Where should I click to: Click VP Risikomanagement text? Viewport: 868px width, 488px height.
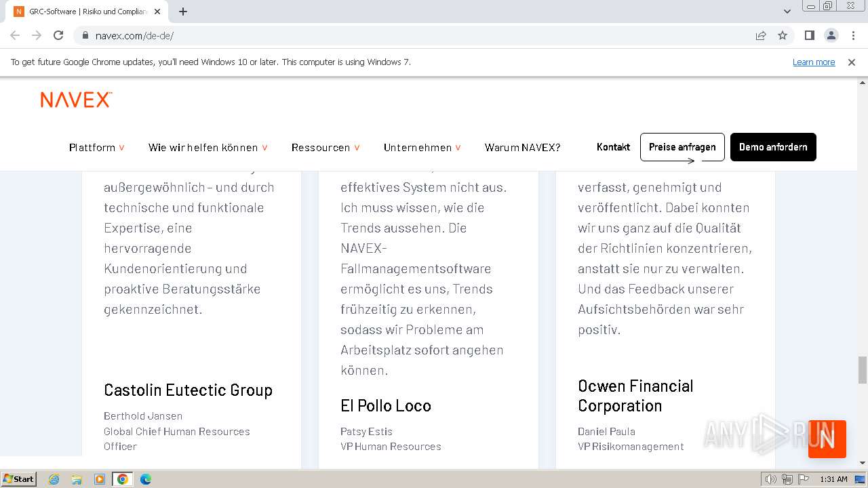point(631,447)
